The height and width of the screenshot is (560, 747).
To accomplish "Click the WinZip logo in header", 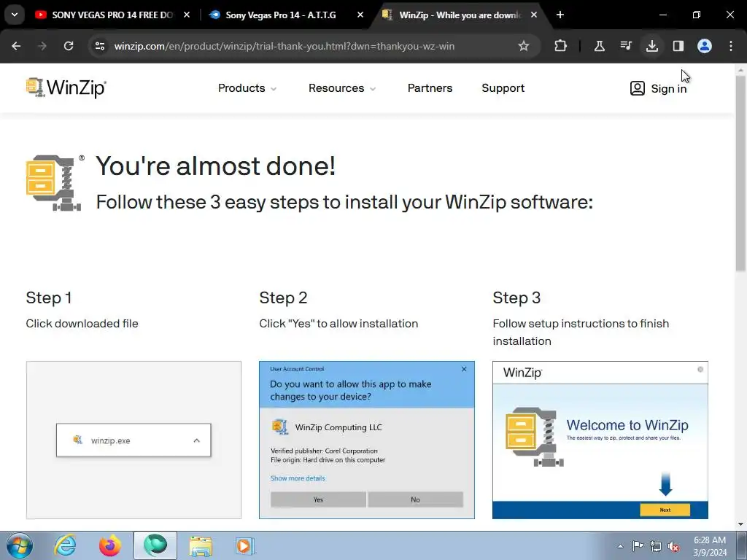I will point(66,87).
